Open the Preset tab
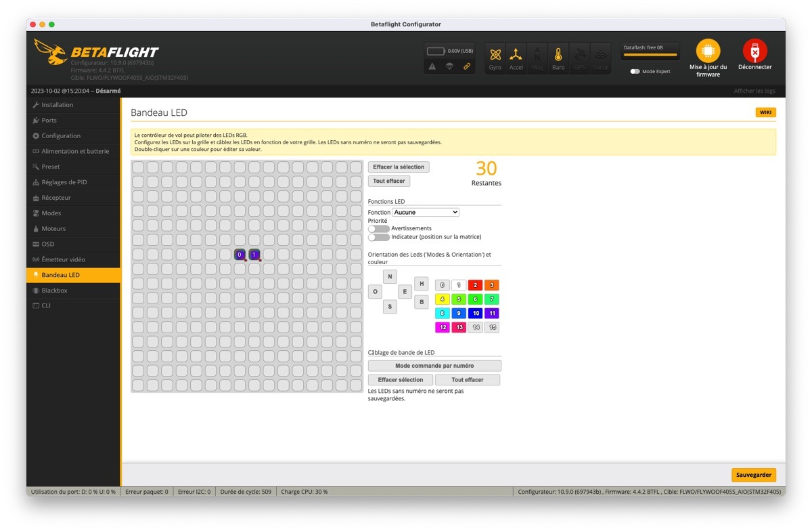Viewport: 812px width, 531px height. 74,167
